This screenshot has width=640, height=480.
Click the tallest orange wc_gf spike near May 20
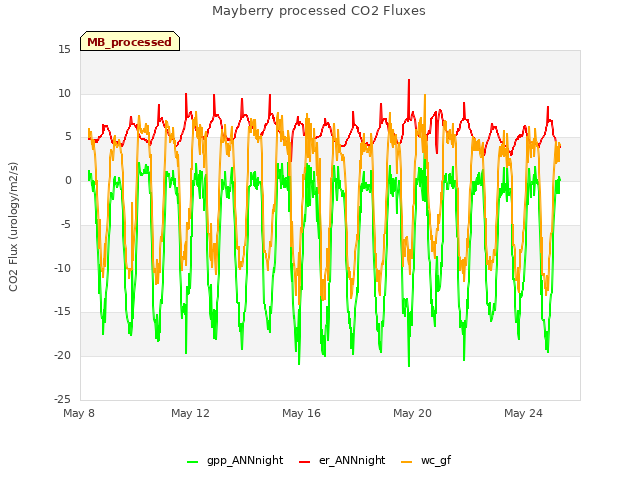pyautogui.click(x=425, y=96)
